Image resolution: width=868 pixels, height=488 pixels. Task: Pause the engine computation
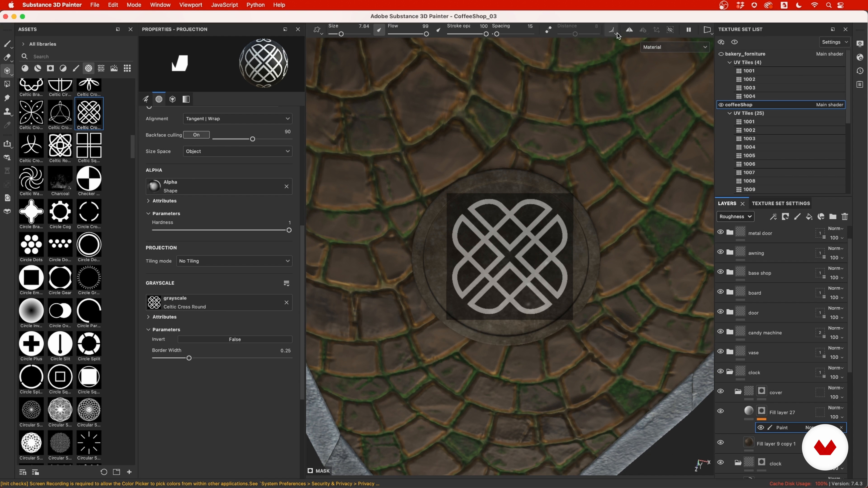pyautogui.click(x=688, y=30)
